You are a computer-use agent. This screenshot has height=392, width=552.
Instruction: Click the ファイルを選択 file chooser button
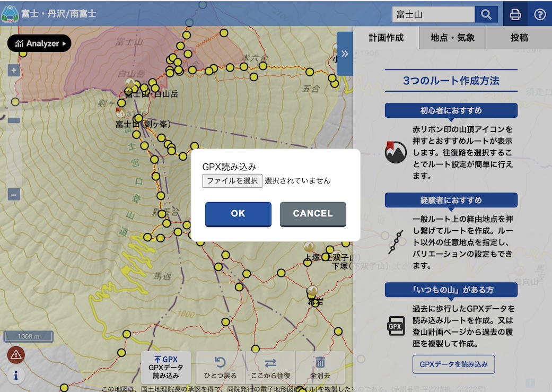(232, 181)
